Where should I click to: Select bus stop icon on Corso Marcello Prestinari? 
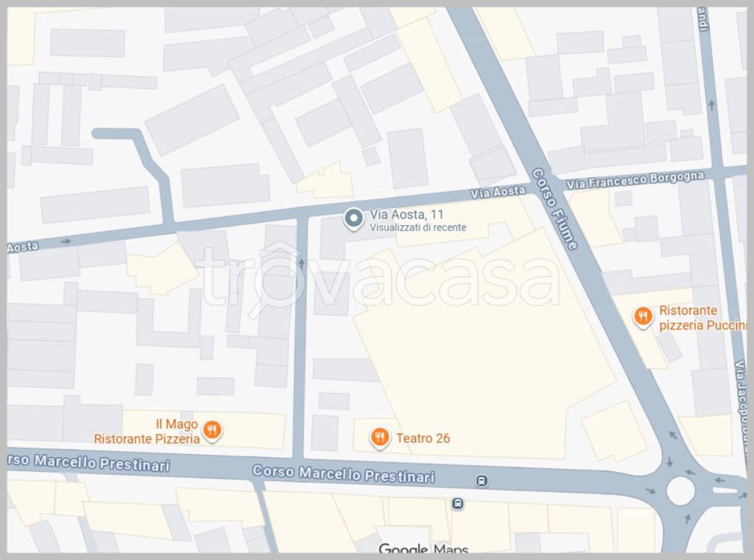pyautogui.click(x=482, y=481)
